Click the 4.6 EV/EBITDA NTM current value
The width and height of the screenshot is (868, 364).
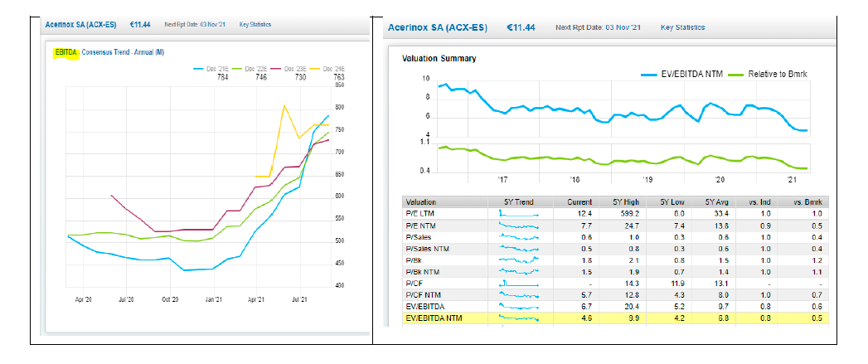(x=587, y=318)
